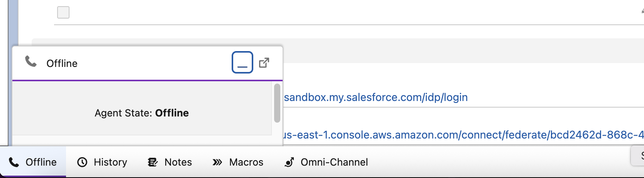Click the History clock icon
644x178 pixels.
coord(82,162)
